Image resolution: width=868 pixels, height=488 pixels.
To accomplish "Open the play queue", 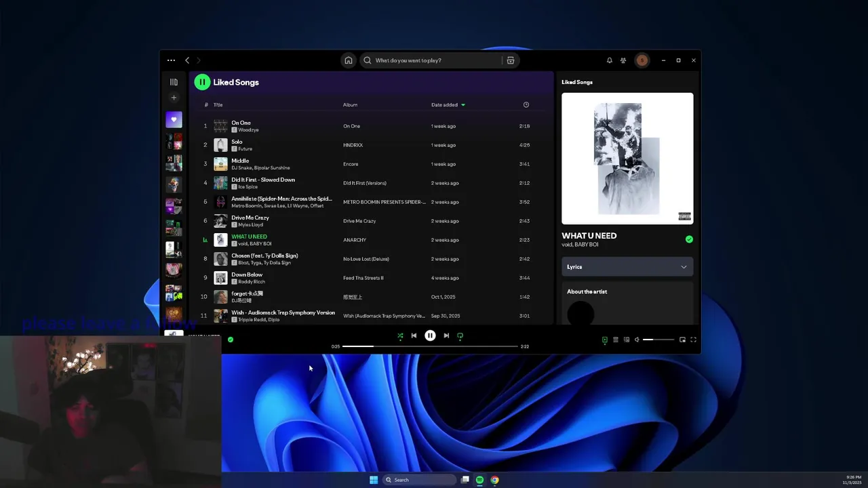I will (x=616, y=340).
